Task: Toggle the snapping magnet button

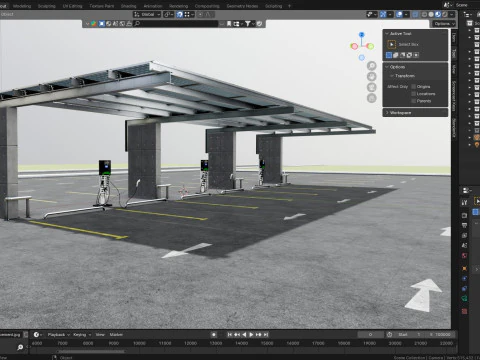Action: [180, 14]
